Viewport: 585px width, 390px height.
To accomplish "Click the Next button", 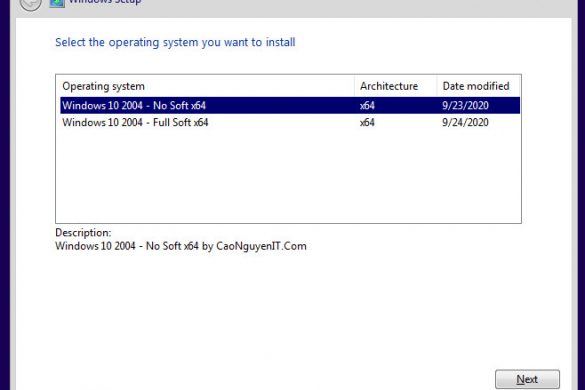I will (527, 379).
